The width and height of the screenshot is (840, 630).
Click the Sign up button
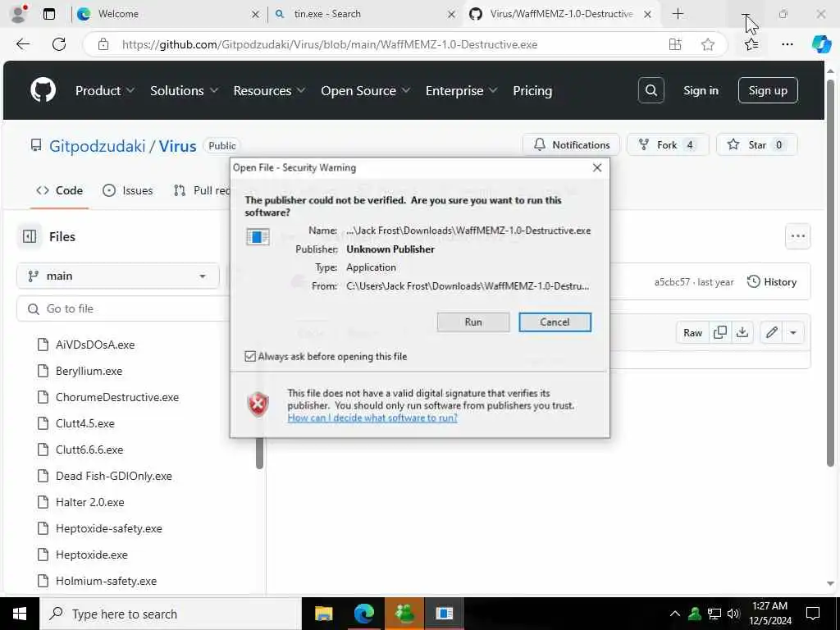coord(768,90)
